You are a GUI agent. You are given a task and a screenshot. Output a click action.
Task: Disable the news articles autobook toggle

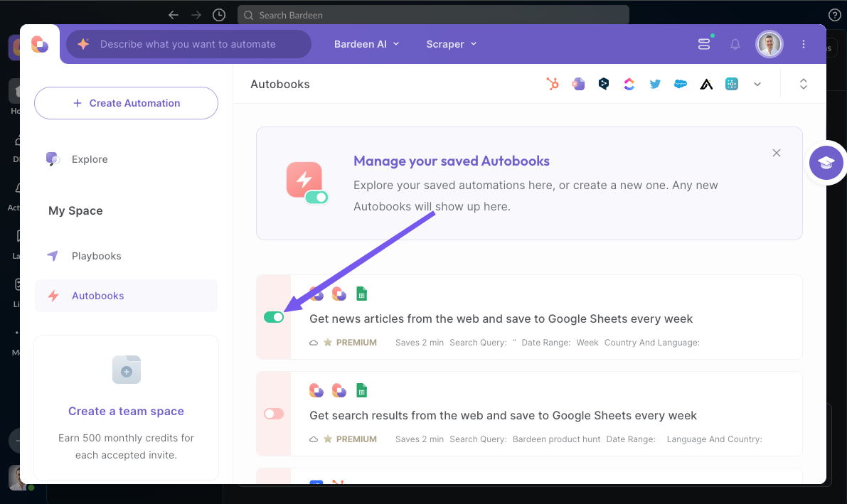coord(274,317)
